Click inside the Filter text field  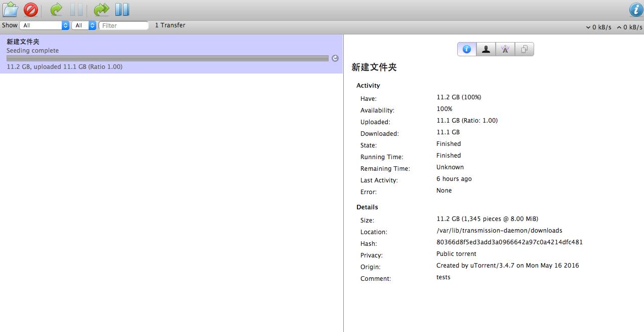(x=124, y=25)
